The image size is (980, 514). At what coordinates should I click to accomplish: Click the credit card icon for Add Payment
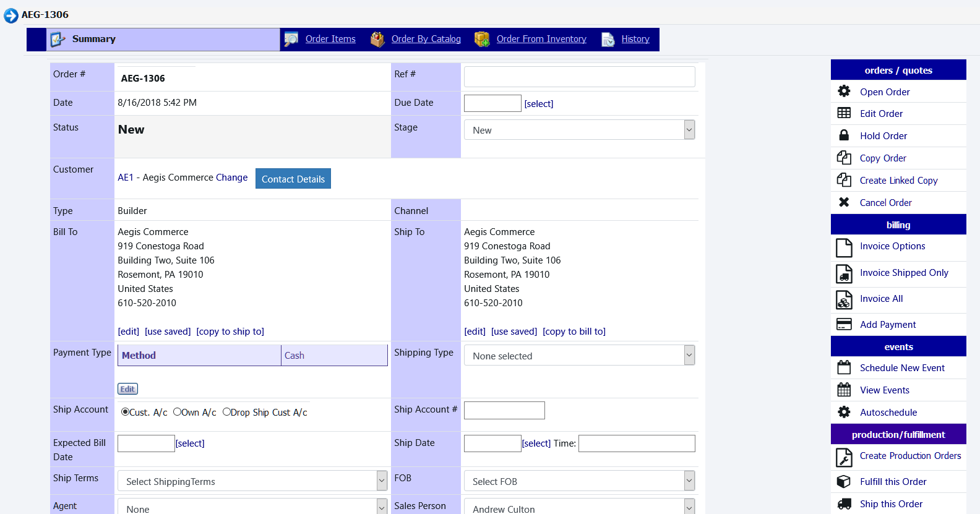pyautogui.click(x=844, y=325)
